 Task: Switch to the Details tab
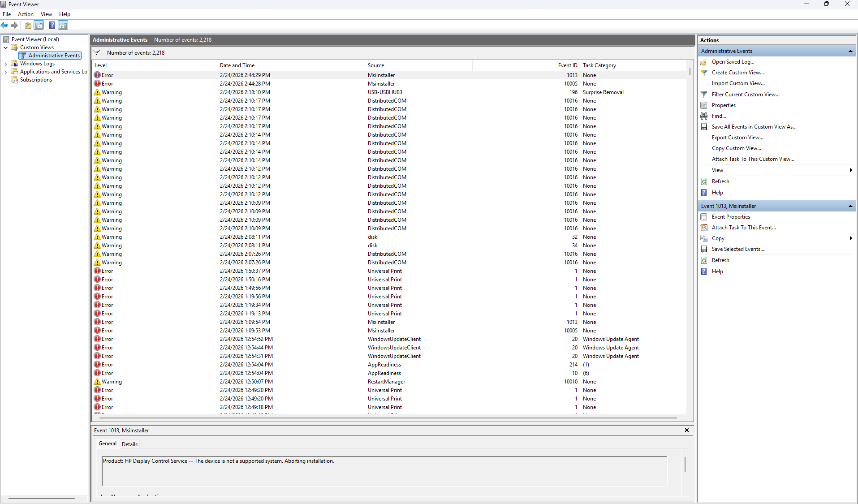point(129,444)
